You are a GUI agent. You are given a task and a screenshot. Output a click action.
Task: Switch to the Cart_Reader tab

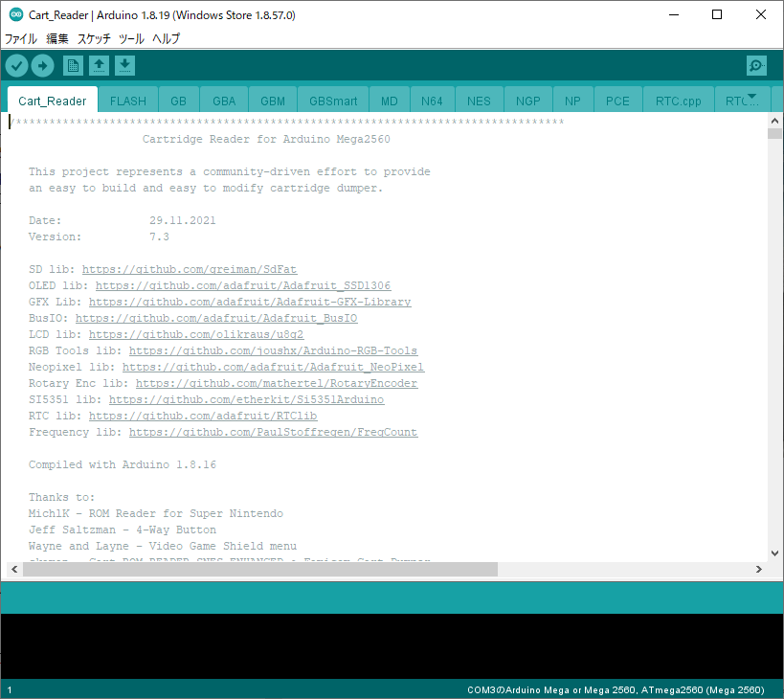point(52,101)
